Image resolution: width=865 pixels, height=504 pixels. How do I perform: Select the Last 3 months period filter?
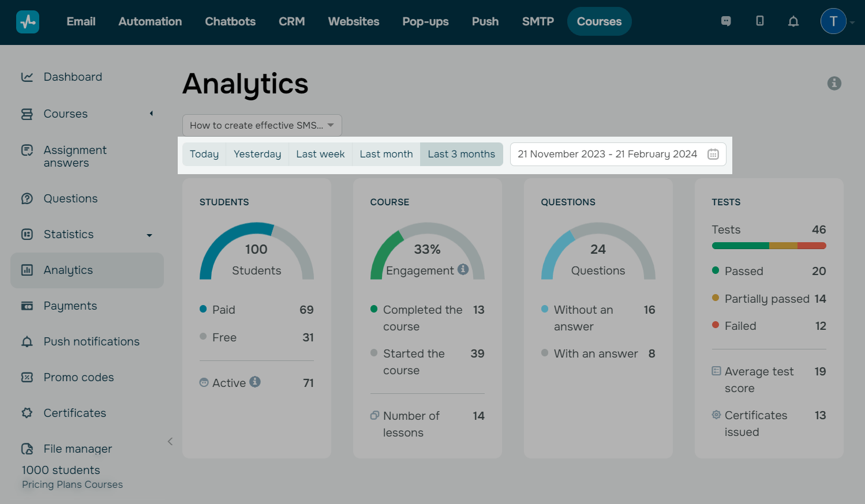(x=461, y=155)
